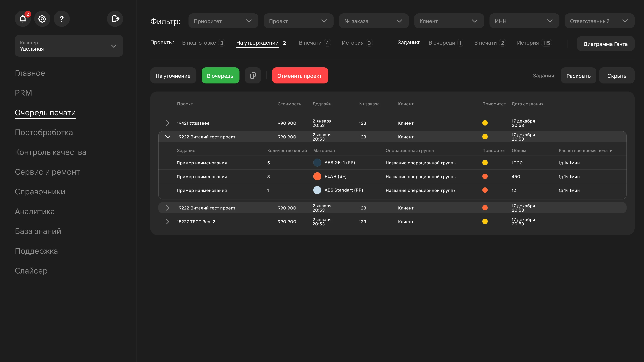Click the Диаграмма Ганта button
This screenshot has width=644, height=362.
click(x=605, y=44)
